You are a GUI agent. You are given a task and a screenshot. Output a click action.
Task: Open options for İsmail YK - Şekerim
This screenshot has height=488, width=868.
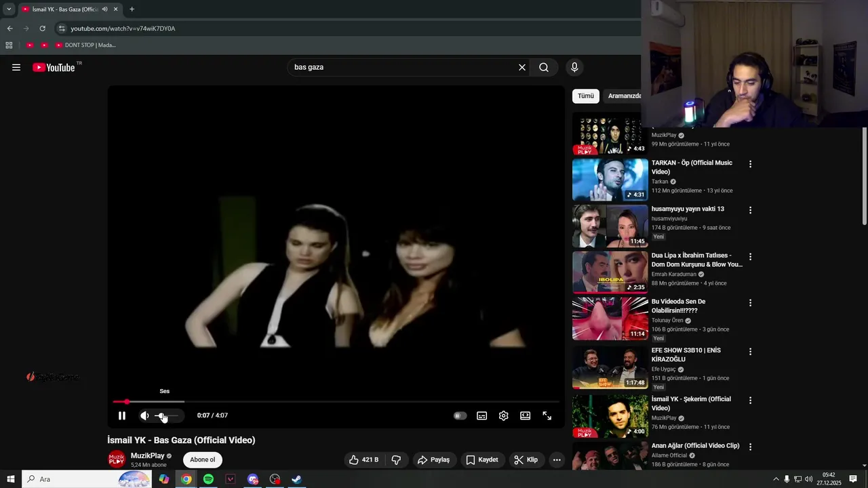tap(750, 401)
